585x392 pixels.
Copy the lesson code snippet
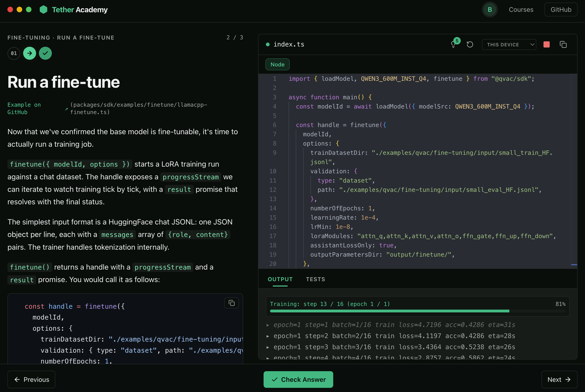(231, 303)
